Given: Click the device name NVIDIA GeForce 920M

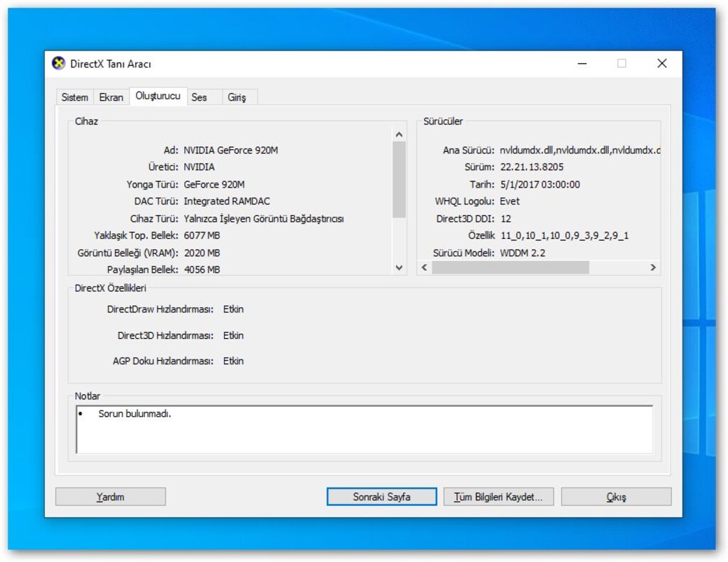Looking at the screenshot, I should point(231,150).
